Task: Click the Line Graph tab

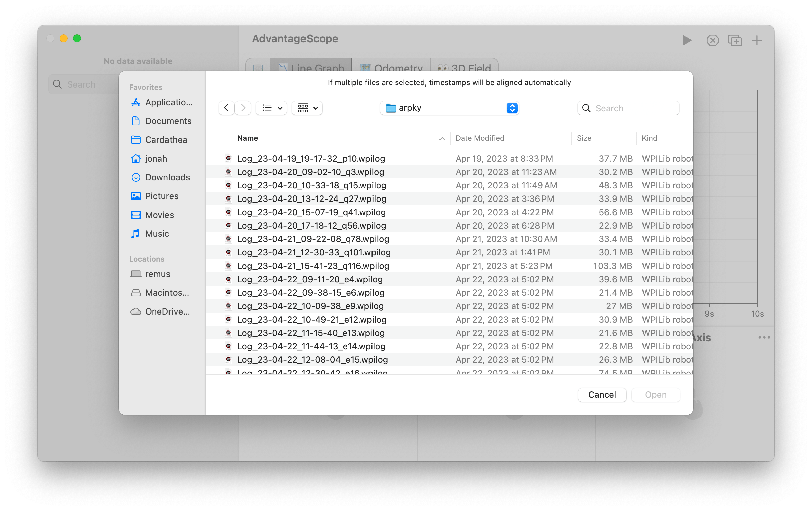Action: point(311,66)
